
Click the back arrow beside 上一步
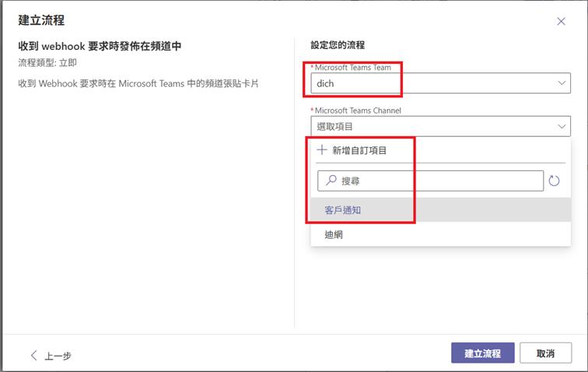[x=33, y=355]
